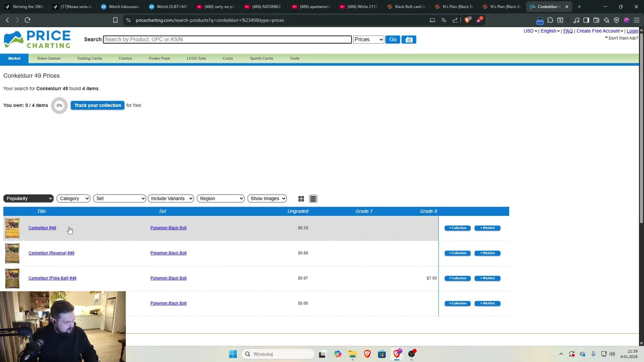Select the Market nav tab

tap(14, 58)
